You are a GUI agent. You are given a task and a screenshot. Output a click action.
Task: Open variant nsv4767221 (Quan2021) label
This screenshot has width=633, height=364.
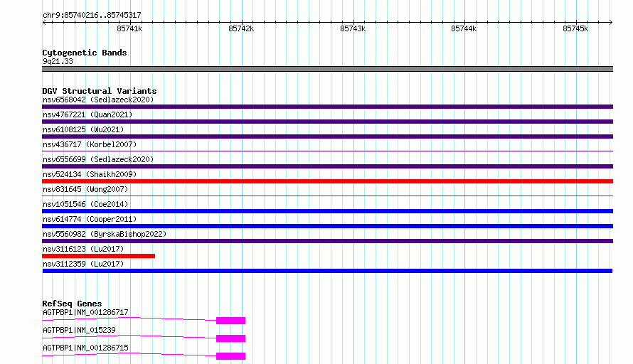87,114
